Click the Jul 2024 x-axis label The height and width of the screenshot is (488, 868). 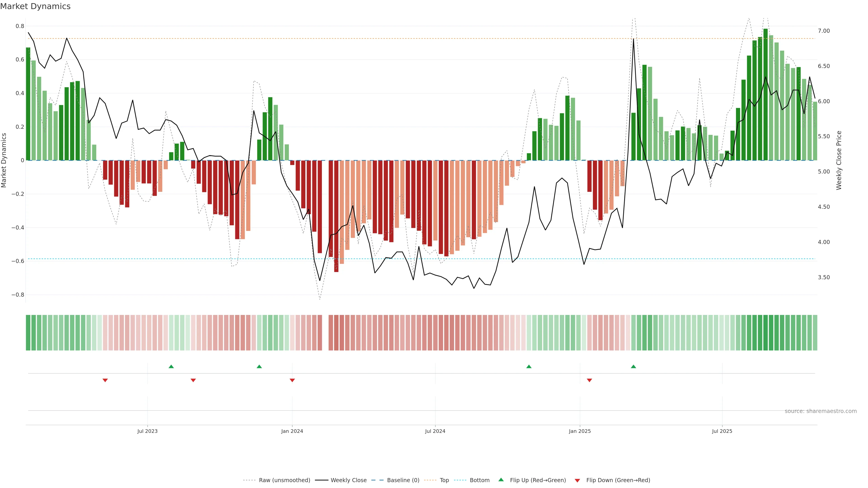(435, 431)
